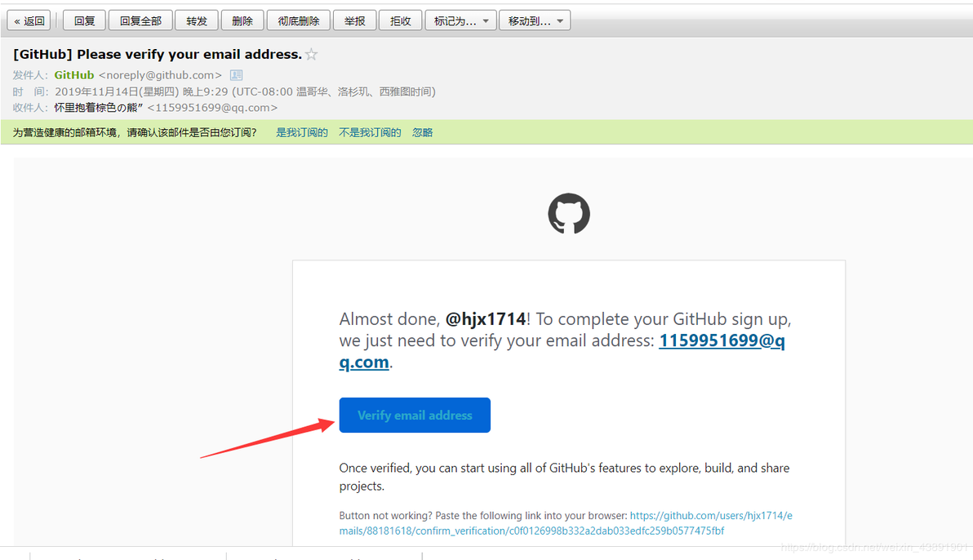973x560 pixels.
Task: Click the recipient 怀里抱着棕色の熊 text
Action: (x=99, y=108)
